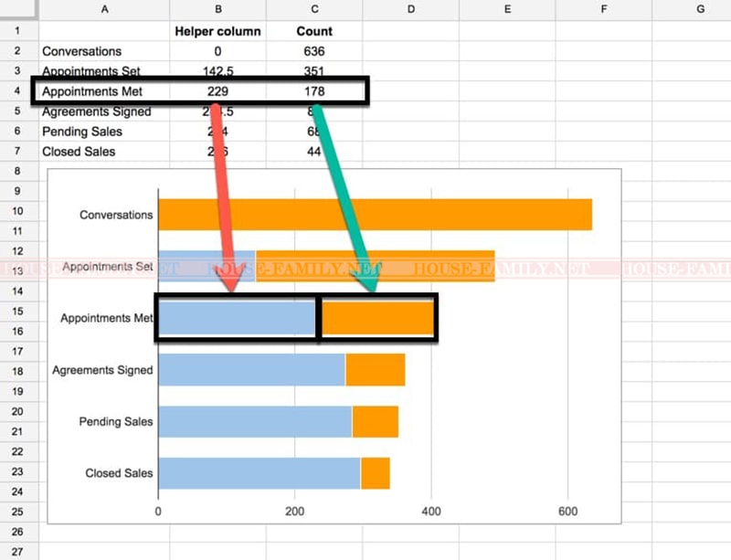Select the cell with value 178
Image resolution: width=731 pixels, height=560 pixels.
(314, 91)
